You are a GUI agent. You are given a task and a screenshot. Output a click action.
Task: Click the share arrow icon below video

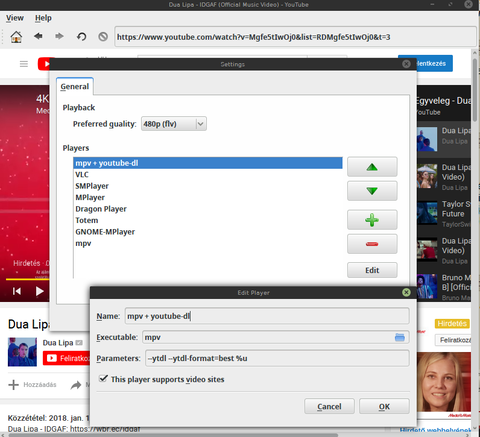[x=76, y=385]
